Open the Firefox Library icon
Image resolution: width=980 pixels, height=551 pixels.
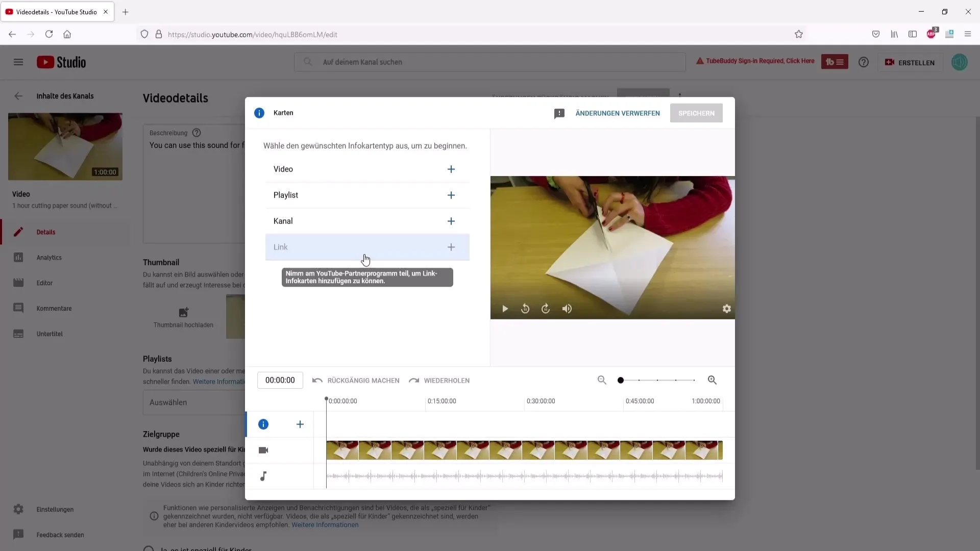pyautogui.click(x=894, y=34)
